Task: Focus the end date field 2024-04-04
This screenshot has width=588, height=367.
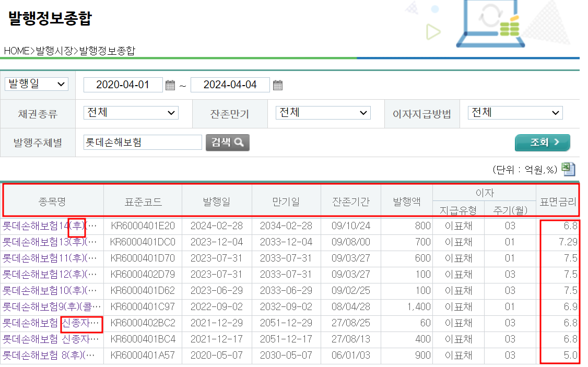Action: (230, 85)
